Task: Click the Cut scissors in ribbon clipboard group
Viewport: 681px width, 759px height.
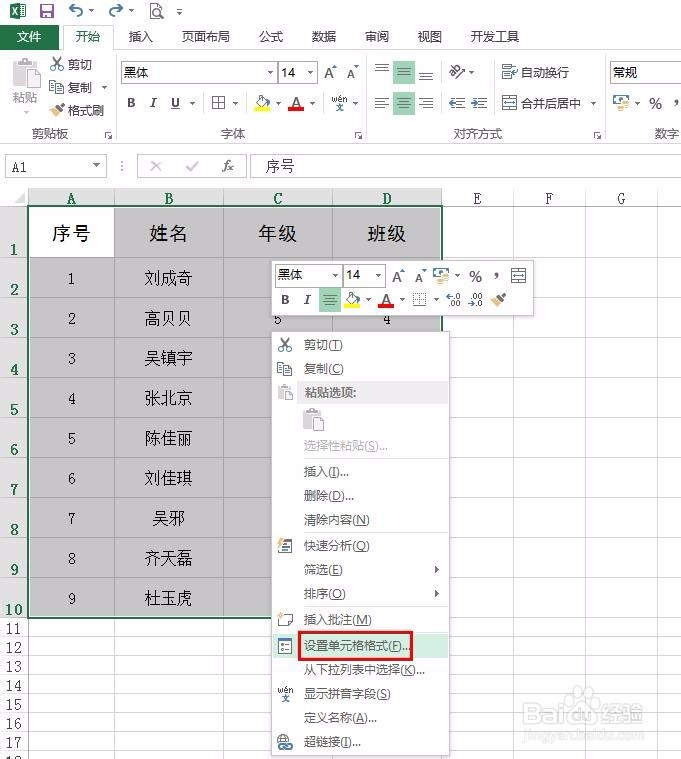Action: 57,64
